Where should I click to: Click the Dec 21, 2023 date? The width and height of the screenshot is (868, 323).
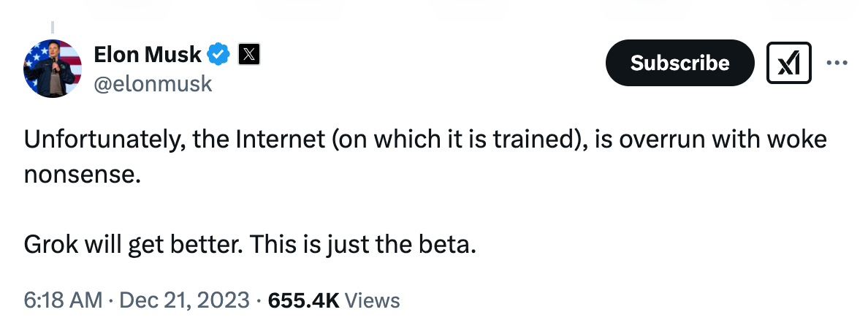click(184, 300)
